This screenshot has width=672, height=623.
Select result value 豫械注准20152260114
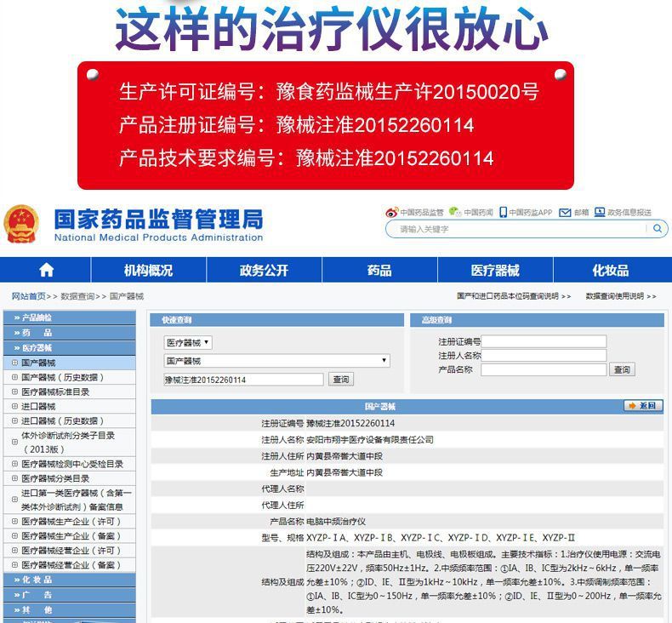(x=350, y=423)
